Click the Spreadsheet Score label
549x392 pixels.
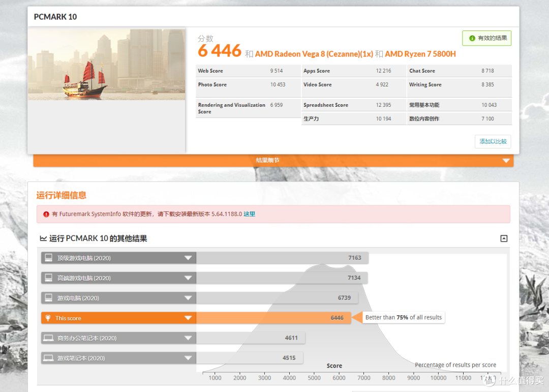click(326, 105)
